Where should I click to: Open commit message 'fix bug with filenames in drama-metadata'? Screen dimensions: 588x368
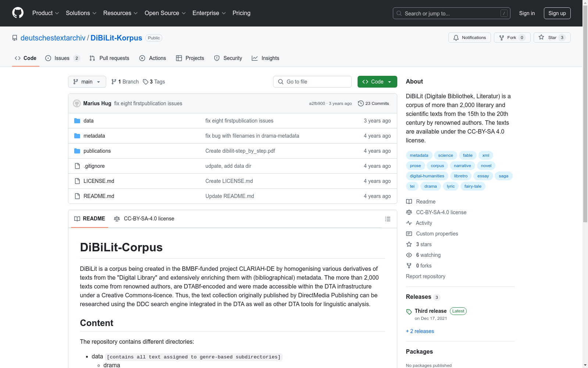tap(252, 136)
